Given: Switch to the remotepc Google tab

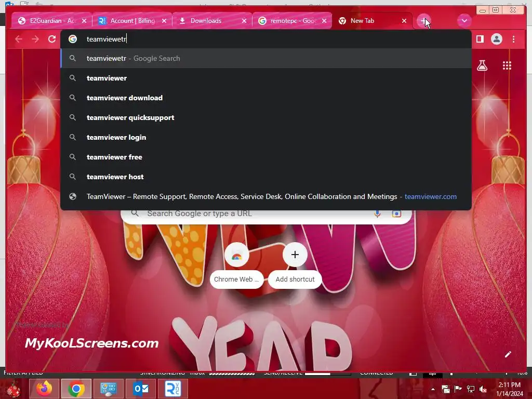Looking at the screenshot, I should (x=293, y=21).
